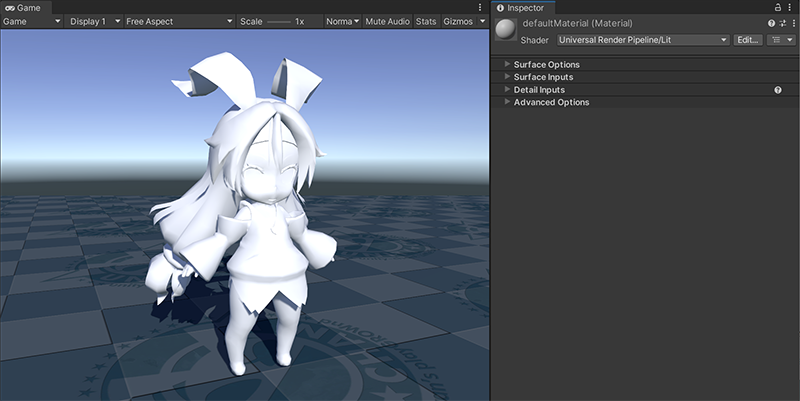Screen dimensions: 800x401
Task: Open the material component kebab menu
Action: [794, 23]
